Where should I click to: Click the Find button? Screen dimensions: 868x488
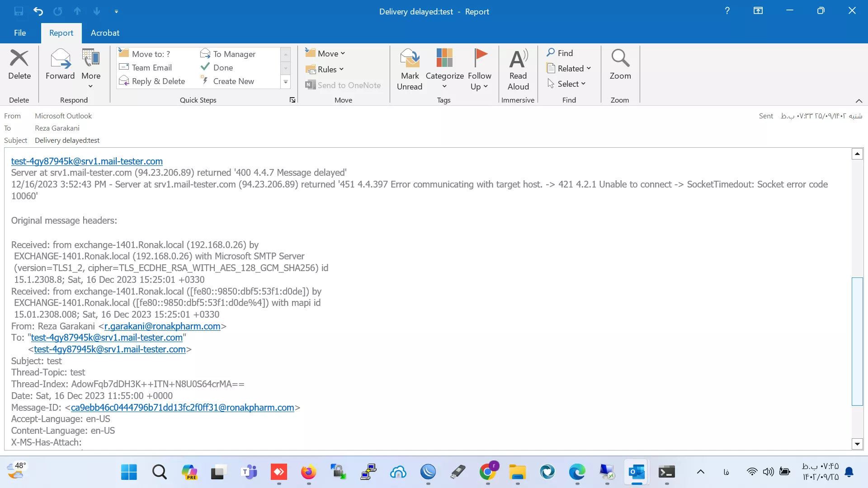(560, 53)
